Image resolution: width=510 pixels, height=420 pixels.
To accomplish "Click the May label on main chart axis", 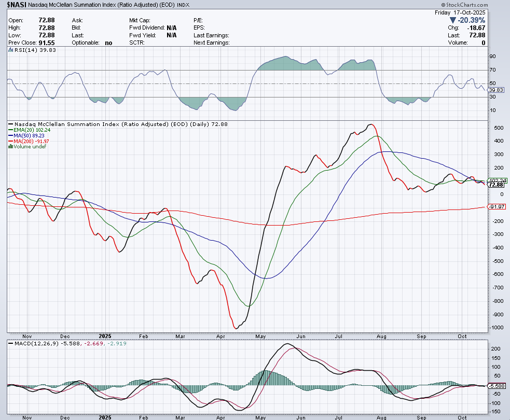I will (260, 337).
